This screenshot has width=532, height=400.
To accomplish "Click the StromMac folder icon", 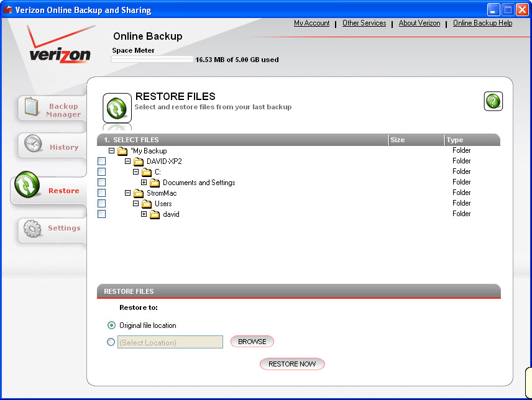I will tap(139, 193).
